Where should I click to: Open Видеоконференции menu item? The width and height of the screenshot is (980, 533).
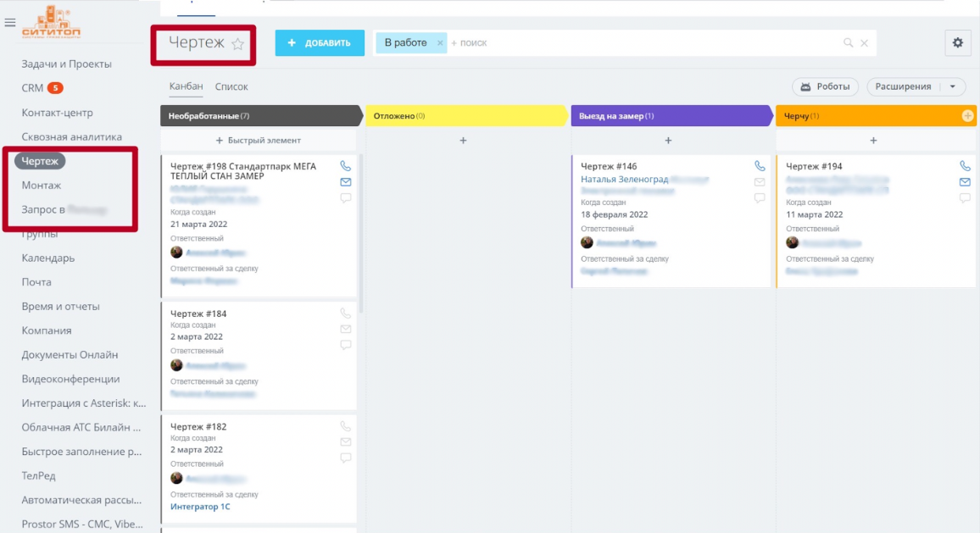(x=70, y=379)
